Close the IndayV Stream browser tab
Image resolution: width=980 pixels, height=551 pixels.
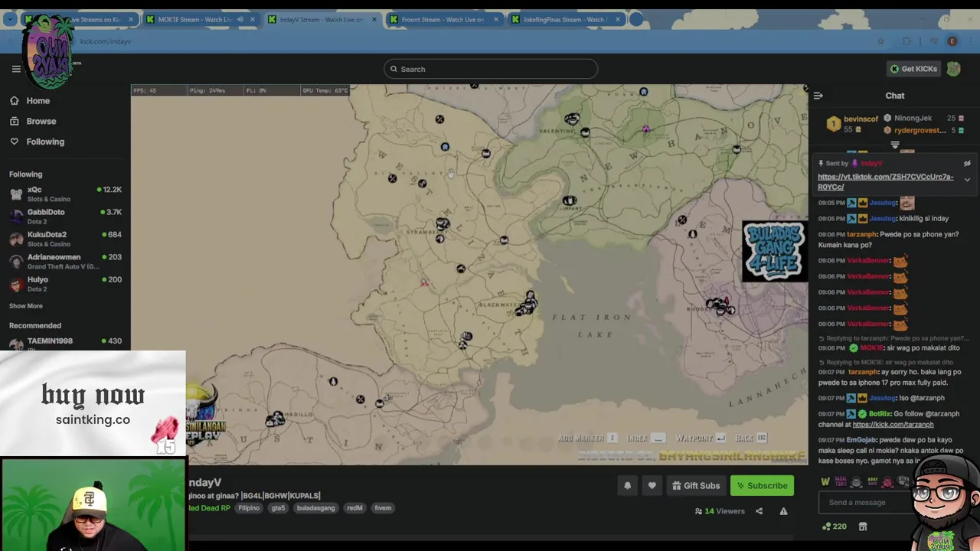click(x=374, y=19)
